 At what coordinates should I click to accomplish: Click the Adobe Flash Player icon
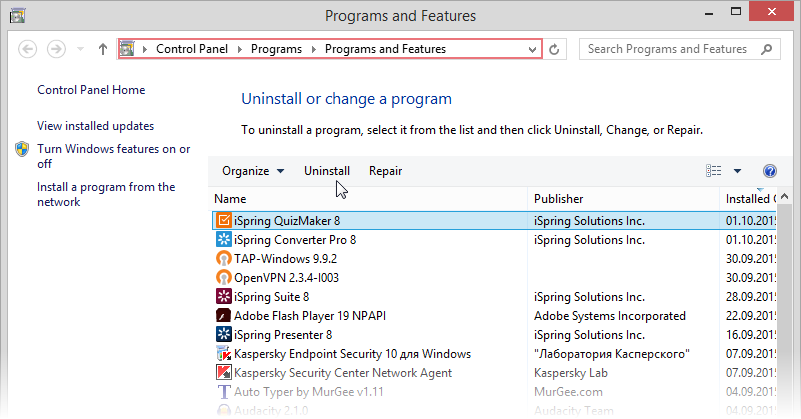coord(224,316)
